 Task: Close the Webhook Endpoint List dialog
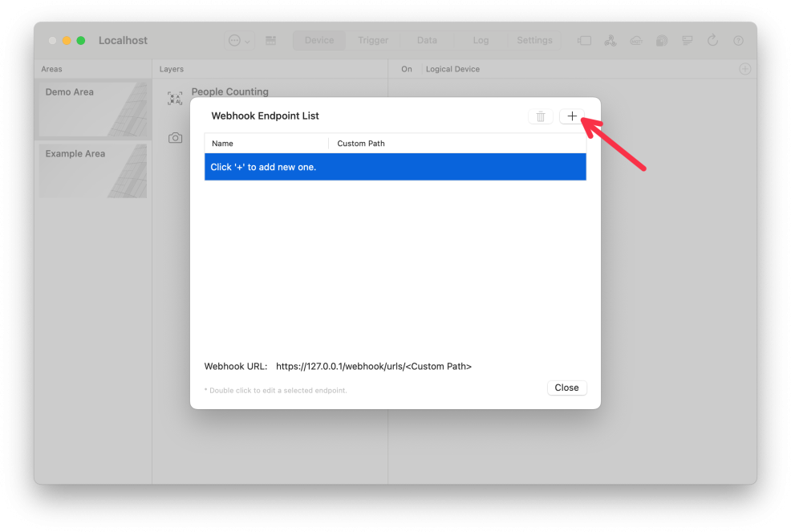566,388
